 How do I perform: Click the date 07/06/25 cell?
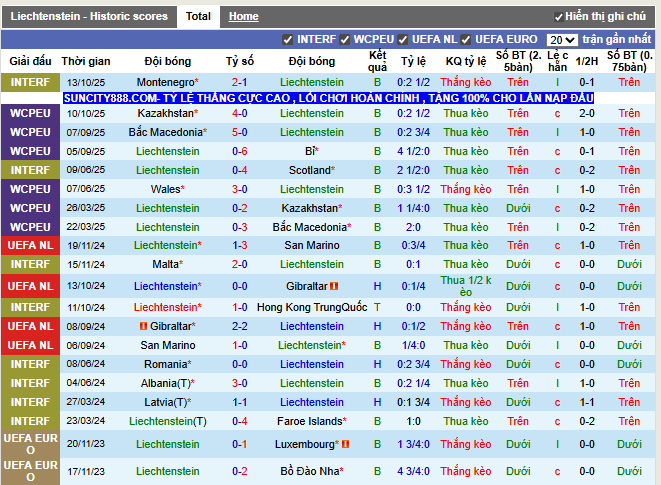tap(86, 189)
